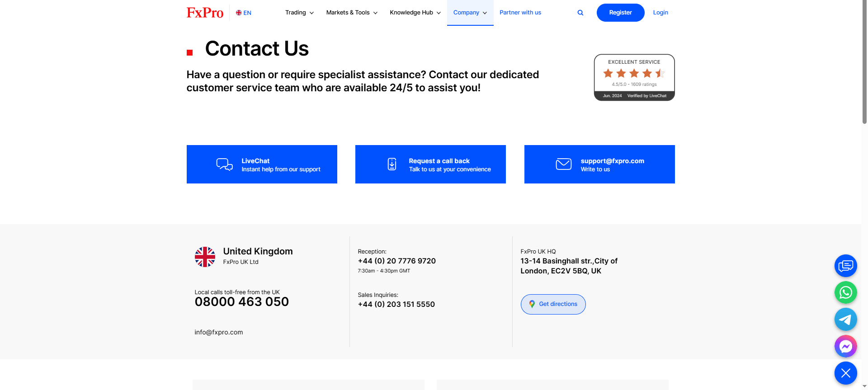This screenshot has width=868, height=390.
Task: Close the floating contact icons stack
Action: pyautogui.click(x=845, y=373)
